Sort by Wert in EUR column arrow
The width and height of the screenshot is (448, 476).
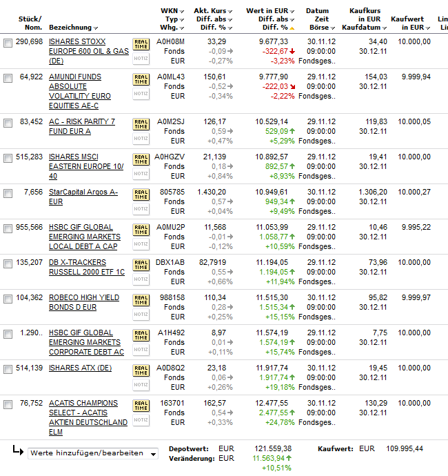pyautogui.click(x=292, y=12)
